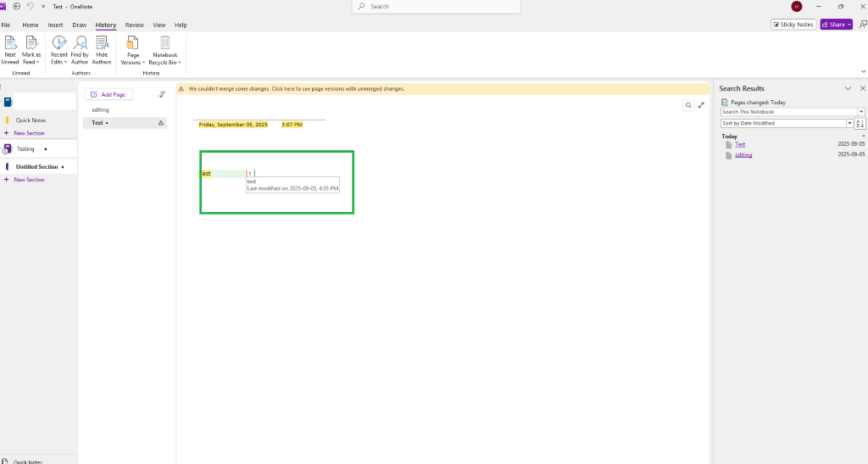Screen dimensions: 868x464
Task: Open the account avatar in the title bar
Action: 797,7
